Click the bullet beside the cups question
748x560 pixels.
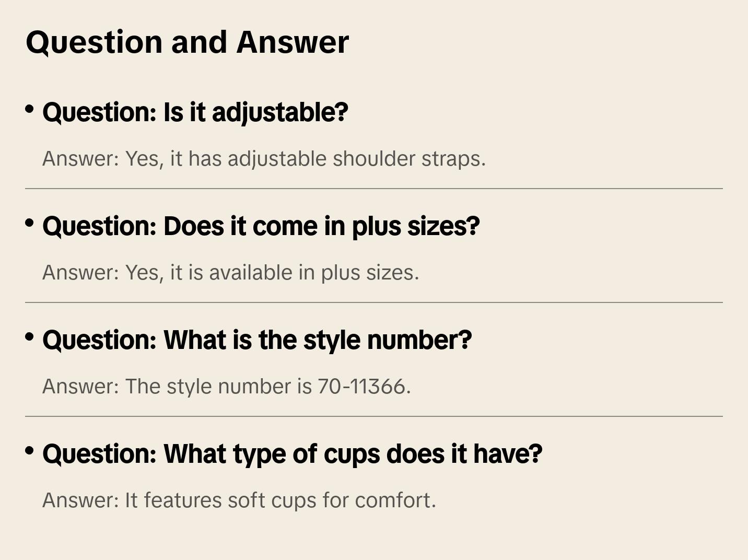[x=30, y=451]
